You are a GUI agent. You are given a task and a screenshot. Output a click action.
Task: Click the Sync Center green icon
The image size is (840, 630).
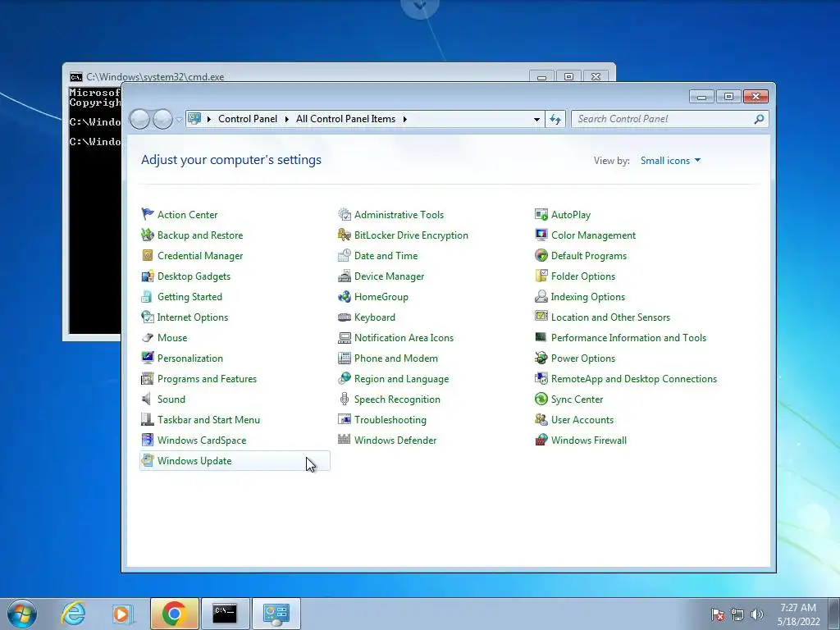(x=541, y=399)
